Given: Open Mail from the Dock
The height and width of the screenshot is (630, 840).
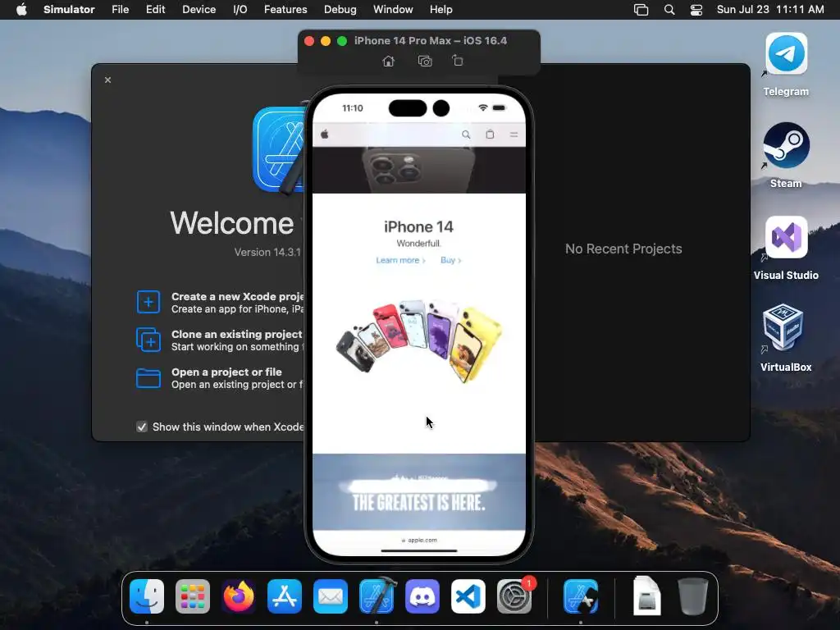Looking at the screenshot, I should tap(331, 596).
